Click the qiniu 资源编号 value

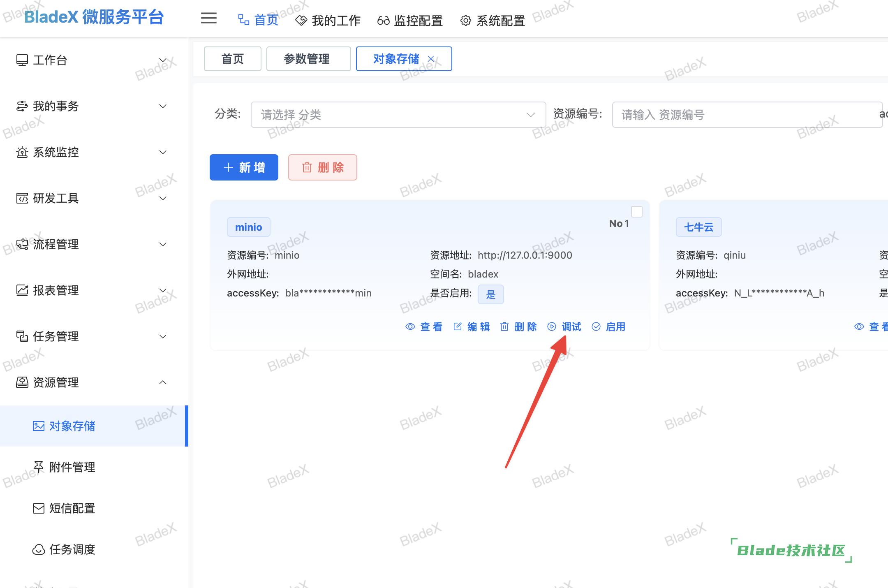click(x=735, y=255)
